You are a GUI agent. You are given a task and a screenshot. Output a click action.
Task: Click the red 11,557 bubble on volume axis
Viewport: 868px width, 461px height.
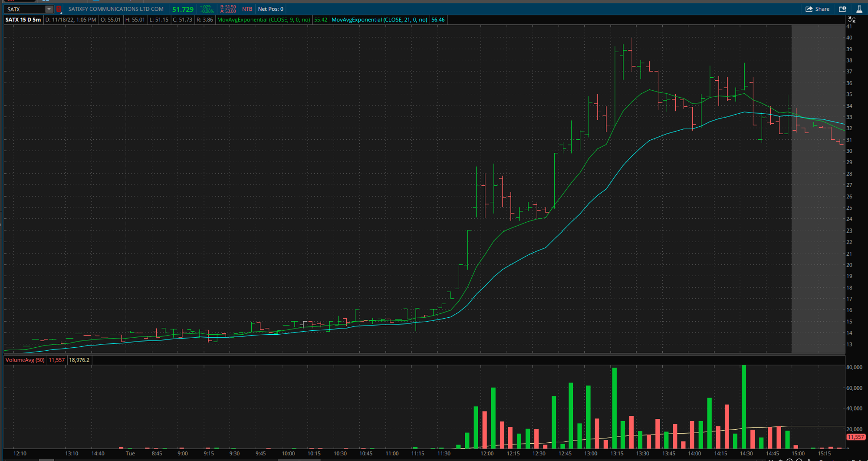[x=855, y=437]
